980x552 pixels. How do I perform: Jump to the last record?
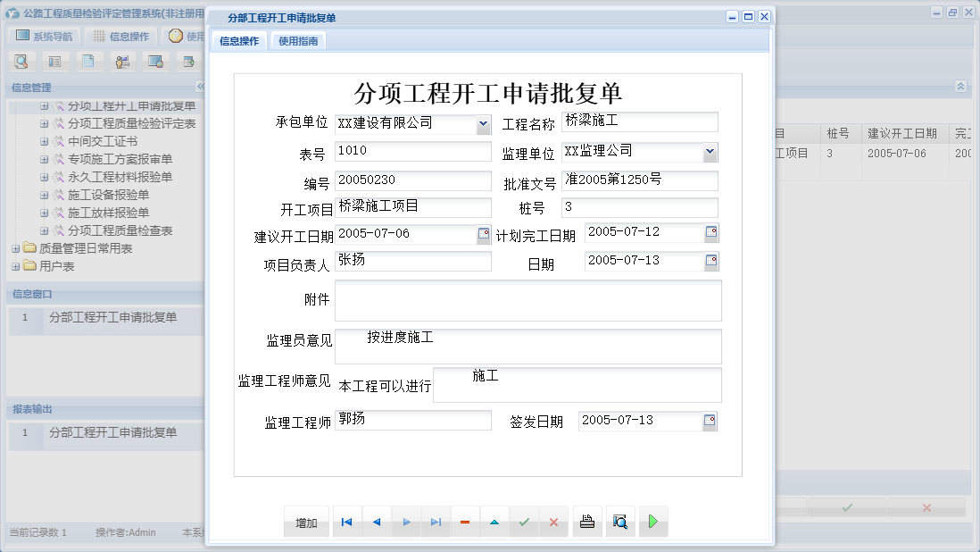coord(436,523)
